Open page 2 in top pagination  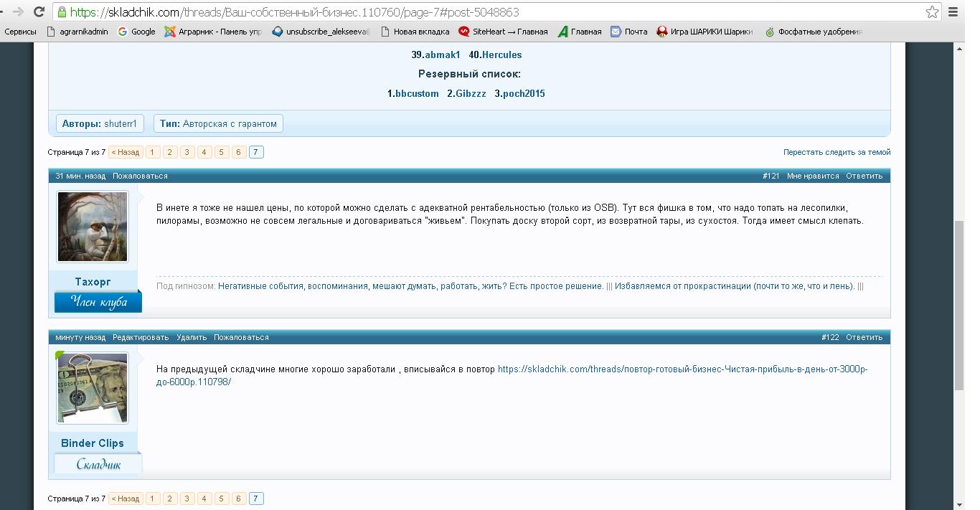pyautogui.click(x=170, y=152)
